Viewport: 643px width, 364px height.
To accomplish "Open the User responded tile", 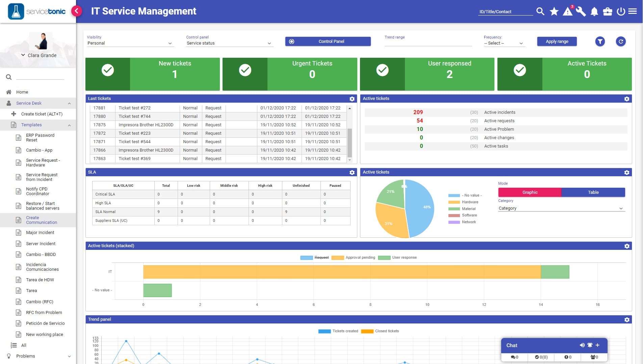I will 427,74.
